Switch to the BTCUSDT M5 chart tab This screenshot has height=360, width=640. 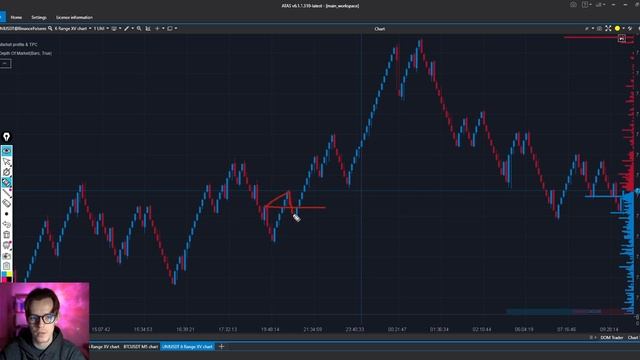(140, 347)
